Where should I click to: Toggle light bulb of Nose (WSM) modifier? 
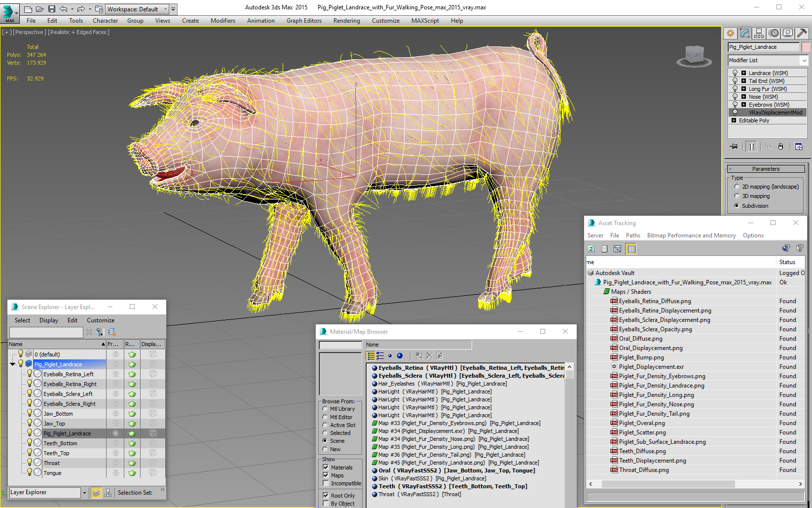735,97
